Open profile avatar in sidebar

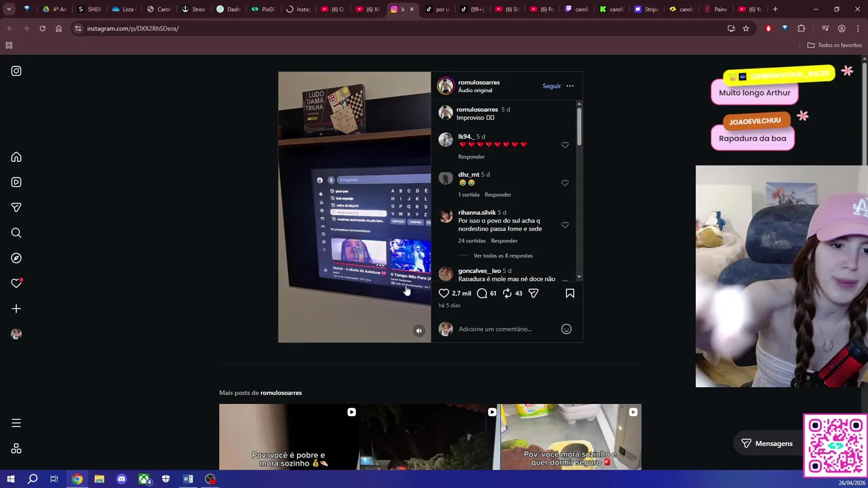coord(16,334)
